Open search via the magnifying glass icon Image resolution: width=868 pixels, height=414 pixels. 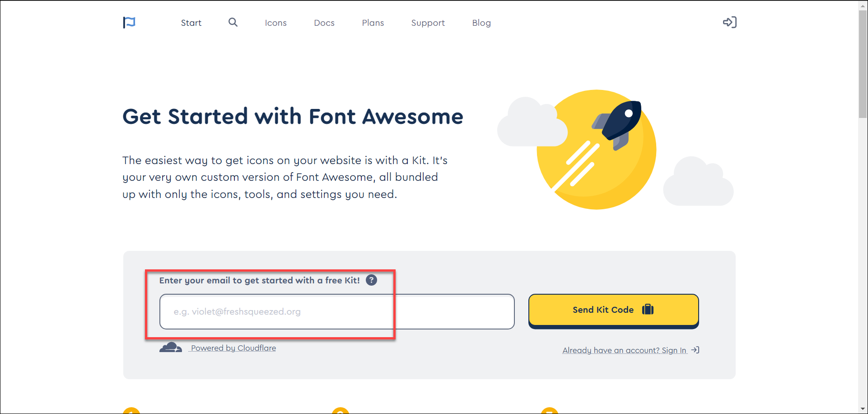coord(233,23)
